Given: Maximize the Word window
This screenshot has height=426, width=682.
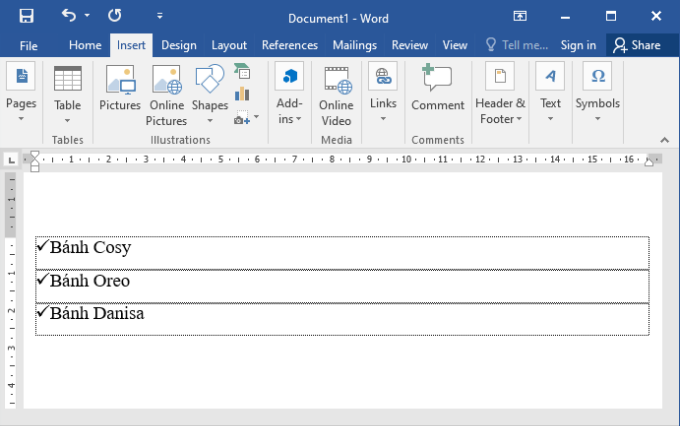Looking at the screenshot, I should click(x=611, y=17).
